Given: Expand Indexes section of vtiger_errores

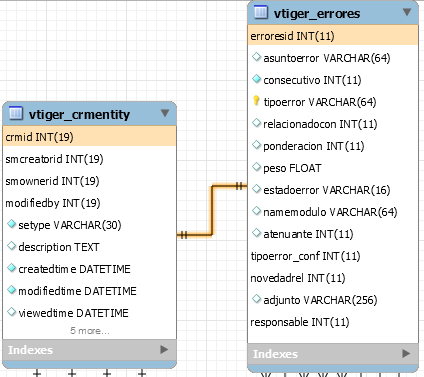Looking at the screenshot, I should (406, 354).
